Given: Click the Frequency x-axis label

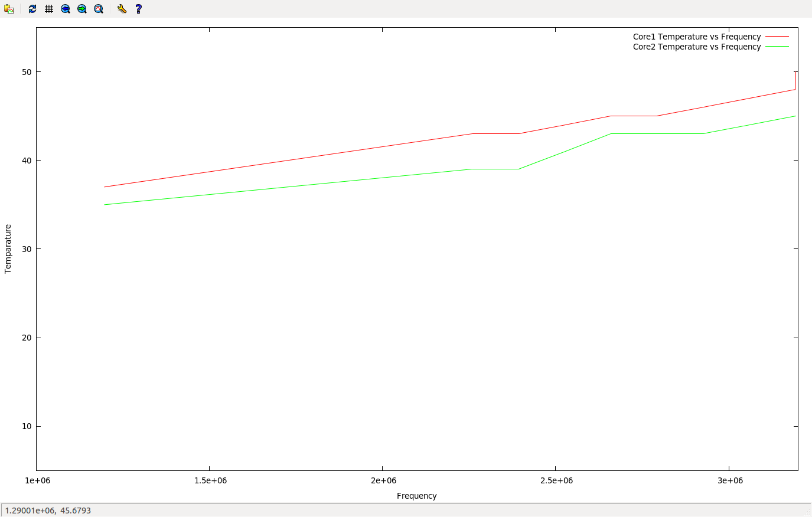Looking at the screenshot, I should pyautogui.click(x=417, y=496).
